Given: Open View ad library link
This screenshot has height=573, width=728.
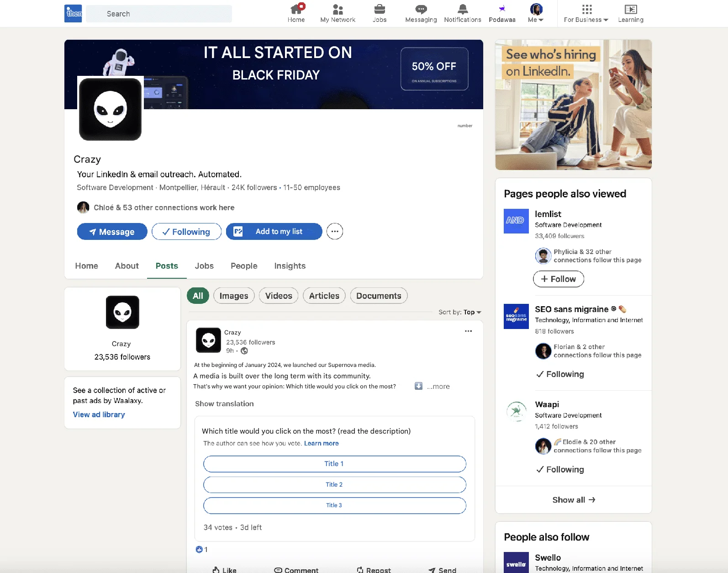Looking at the screenshot, I should [99, 414].
